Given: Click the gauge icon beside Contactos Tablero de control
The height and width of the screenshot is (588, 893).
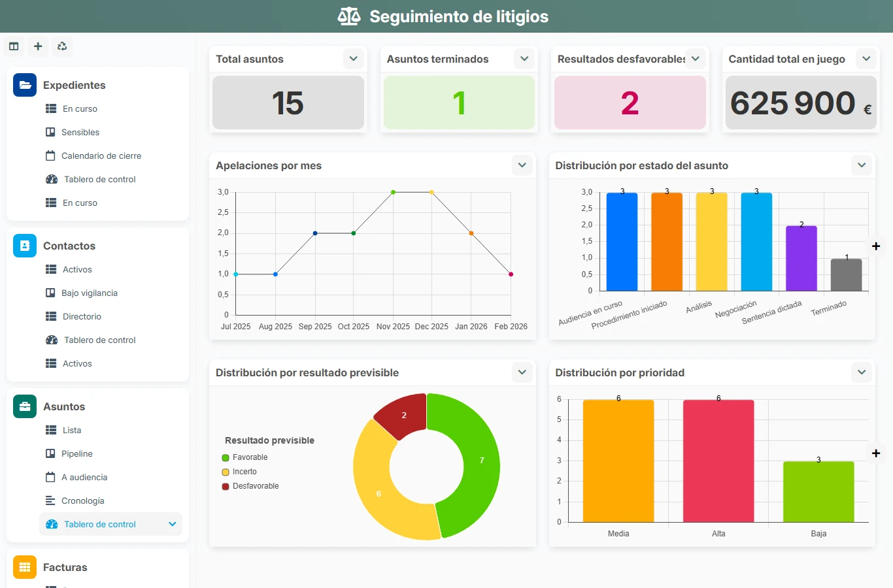Looking at the screenshot, I should pyautogui.click(x=52, y=340).
